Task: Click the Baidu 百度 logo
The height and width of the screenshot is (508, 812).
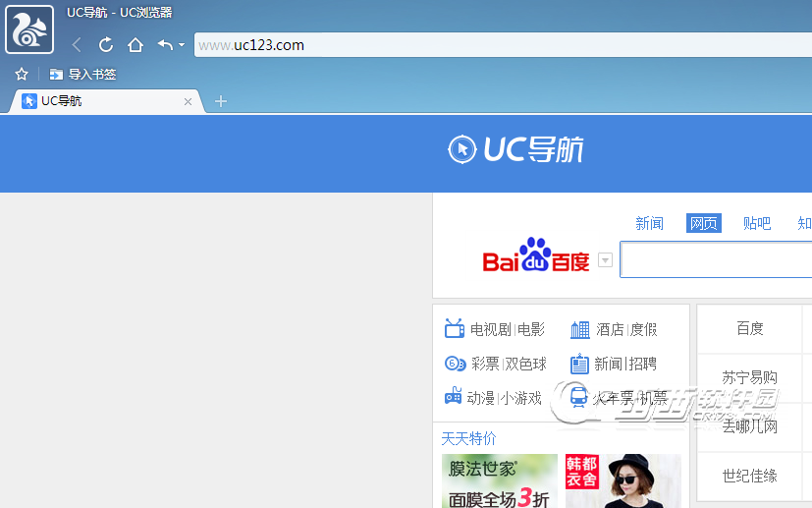Action: 536,255
